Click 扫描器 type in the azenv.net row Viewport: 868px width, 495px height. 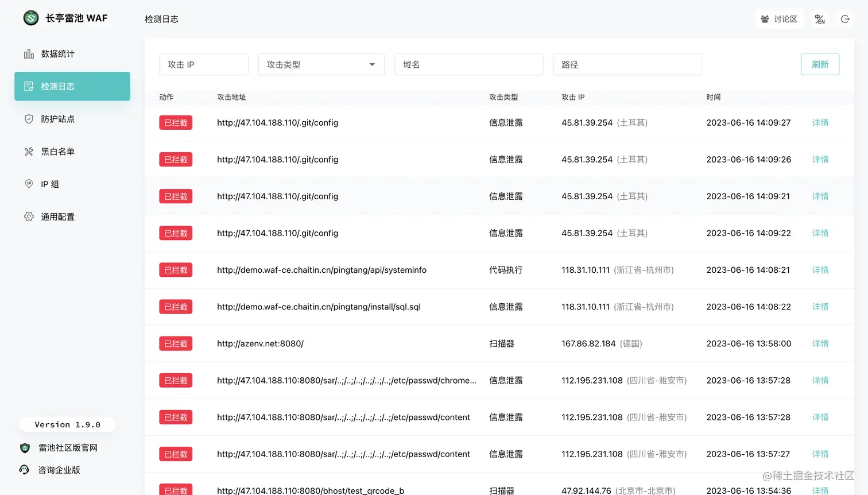[x=502, y=343]
